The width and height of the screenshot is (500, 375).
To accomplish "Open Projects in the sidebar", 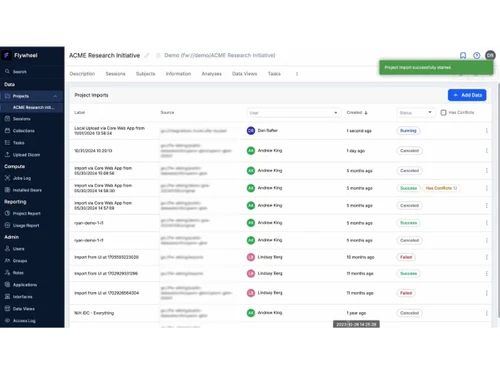I will pyautogui.click(x=21, y=96).
